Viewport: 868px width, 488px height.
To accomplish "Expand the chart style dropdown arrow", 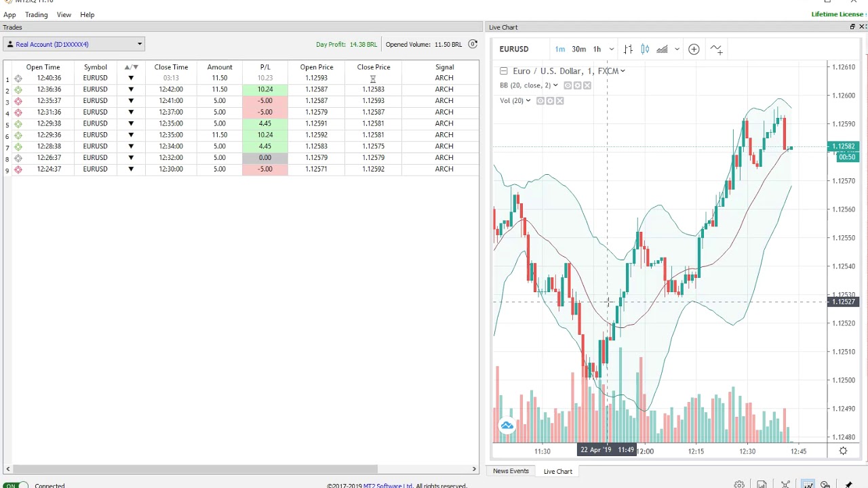I will pos(677,49).
